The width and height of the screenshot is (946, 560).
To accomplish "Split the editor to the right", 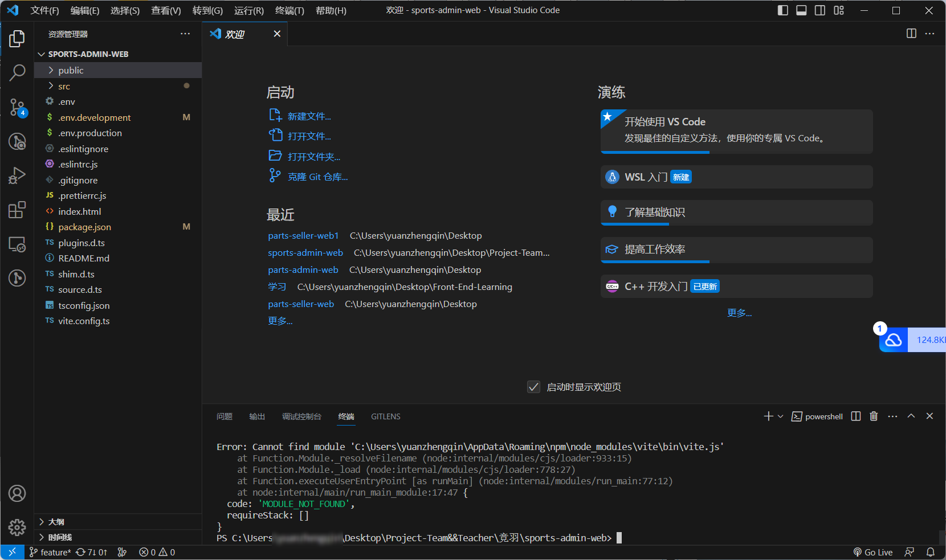I will tap(911, 34).
